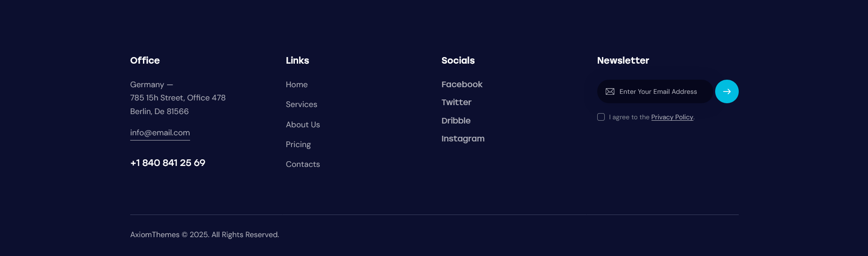Click the Newsletter heading
The width and height of the screenshot is (868, 256).
tap(623, 60)
